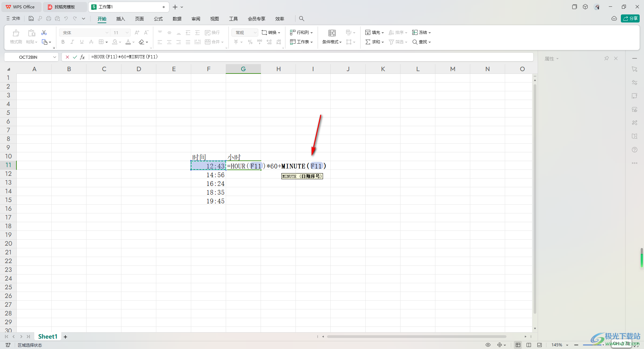Open the font color picker dropdown arrow
Viewport: 644px width, 349px height.
(x=133, y=42)
